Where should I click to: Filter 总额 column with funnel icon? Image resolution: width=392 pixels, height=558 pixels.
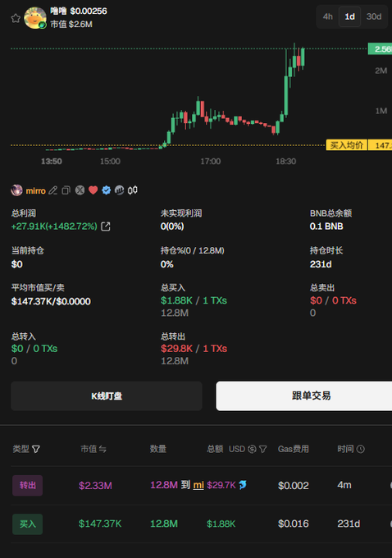coord(263,449)
